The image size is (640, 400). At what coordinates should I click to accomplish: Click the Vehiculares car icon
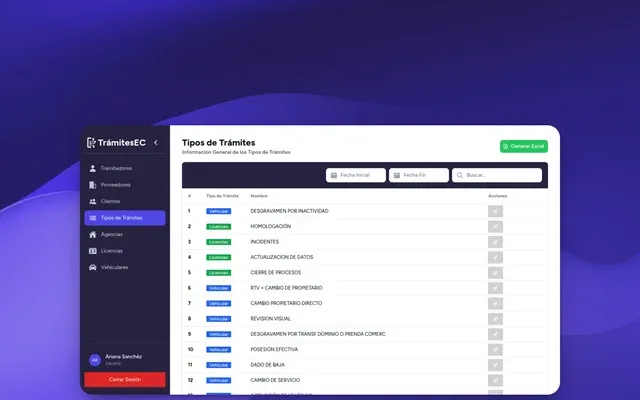pyautogui.click(x=93, y=267)
